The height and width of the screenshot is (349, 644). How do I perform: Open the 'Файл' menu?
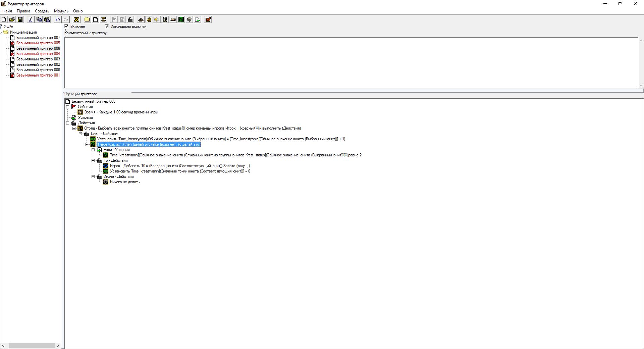click(7, 11)
